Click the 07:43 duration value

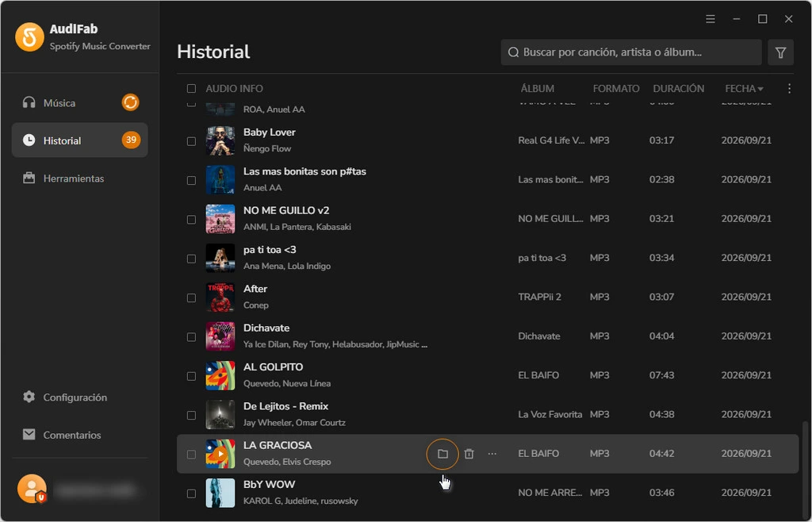662,375
